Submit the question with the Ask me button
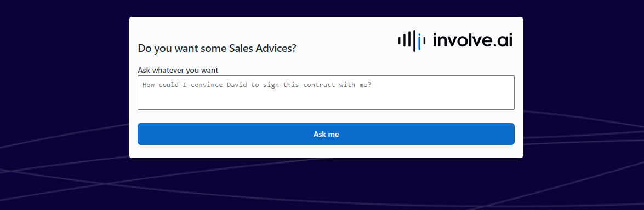Screen dimensions: 644x210 point(326,134)
